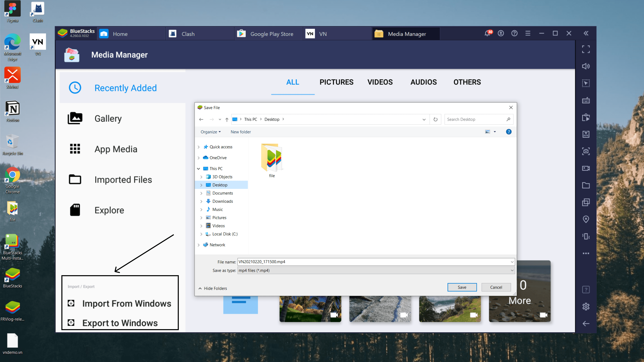Expand the Local Disk (C:) tree node
644x362 pixels.
(201, 234)
